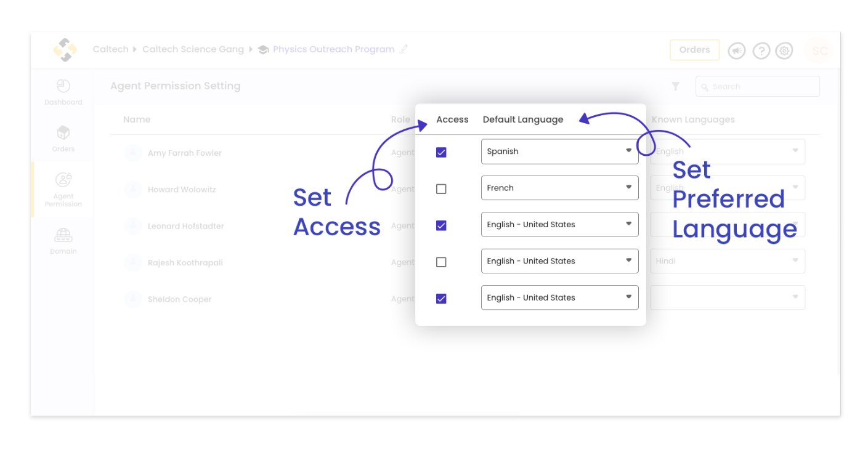The width and height of the screenshot is (868, 452).
Task: Edit program name with pencil icon
Action: point(404,49)
